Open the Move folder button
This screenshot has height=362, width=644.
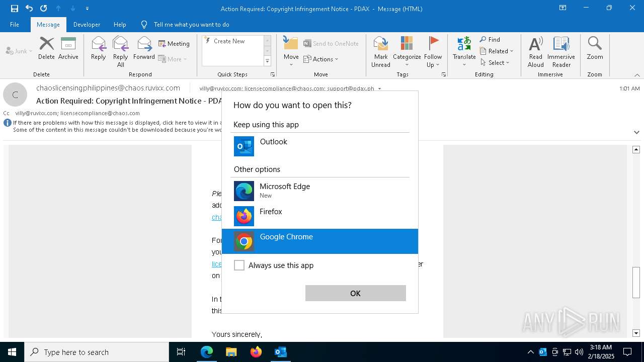pos(291,51)
